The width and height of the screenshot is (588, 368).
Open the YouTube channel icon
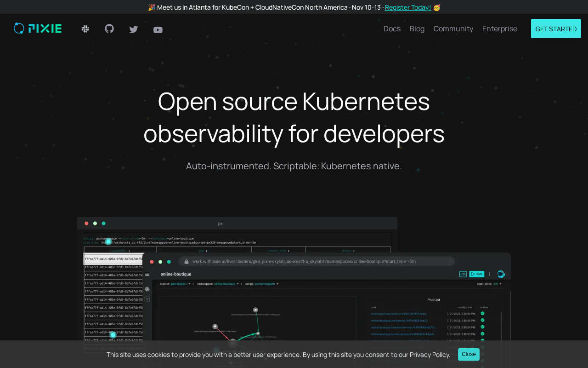158,30
